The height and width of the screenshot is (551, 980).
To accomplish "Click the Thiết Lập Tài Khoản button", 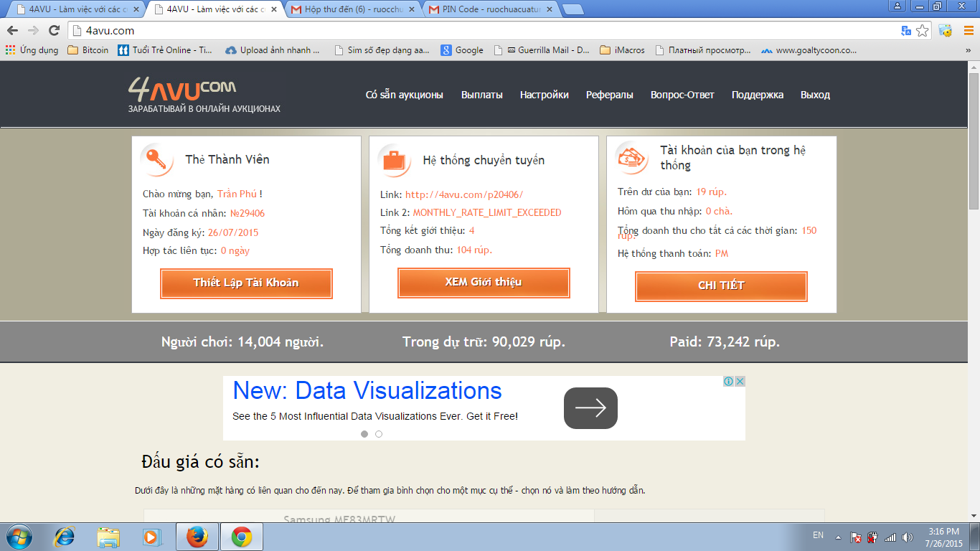I will [246, 283].
